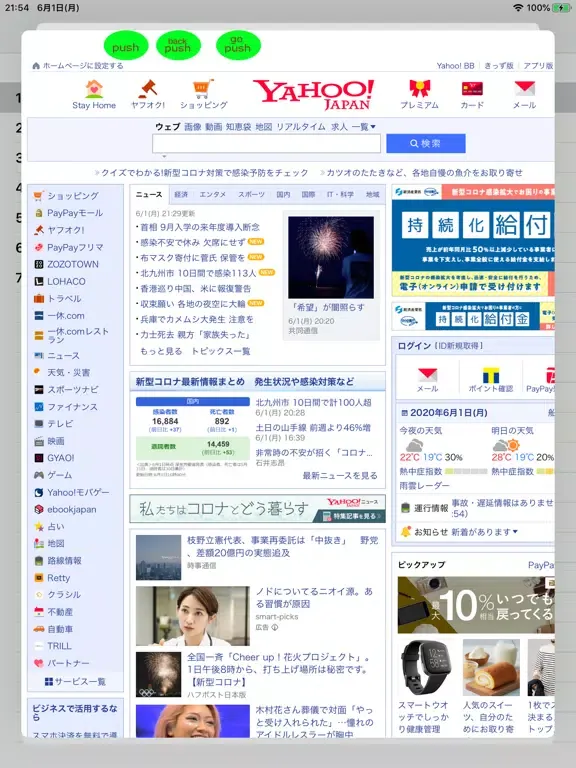The width and height of the screenshot is (576, 768).
Task: Open 最新ニュースを見る link
Action: pos(340,476)
